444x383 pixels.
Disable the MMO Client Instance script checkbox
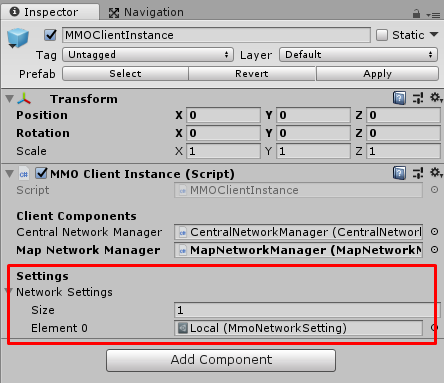pos(42,173)
